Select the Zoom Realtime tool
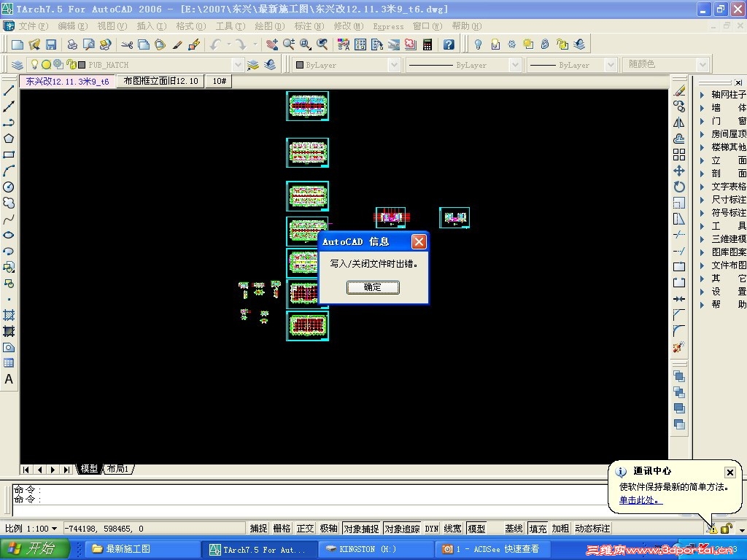The width and height of the screenshot is (747, 560). point(287,44)
